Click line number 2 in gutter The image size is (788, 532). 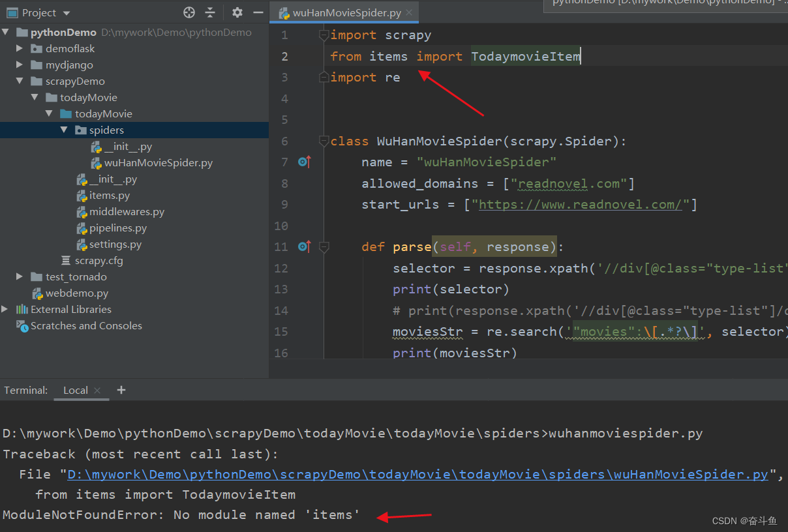pyautogui.click(x=284, y=56)
